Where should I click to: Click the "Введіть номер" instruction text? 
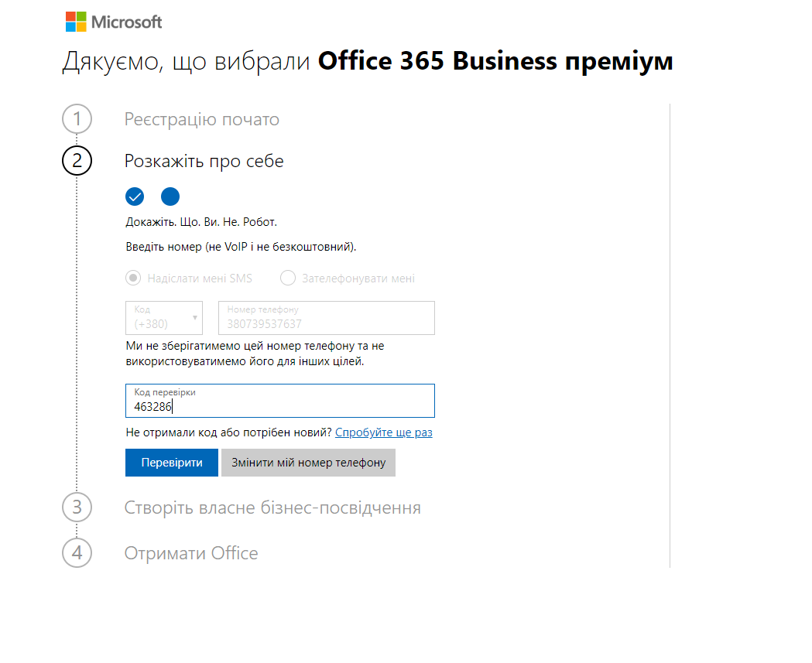click(x=242, y=247)
